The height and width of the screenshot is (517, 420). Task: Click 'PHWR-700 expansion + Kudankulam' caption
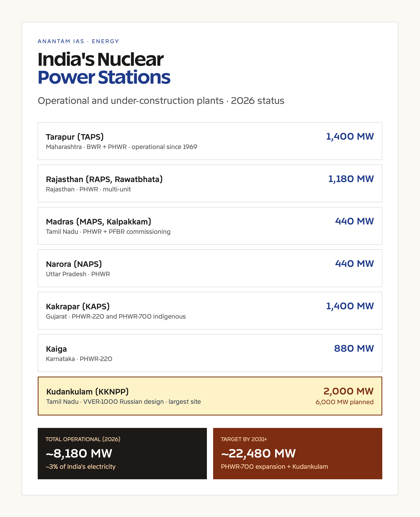(275, 467)
